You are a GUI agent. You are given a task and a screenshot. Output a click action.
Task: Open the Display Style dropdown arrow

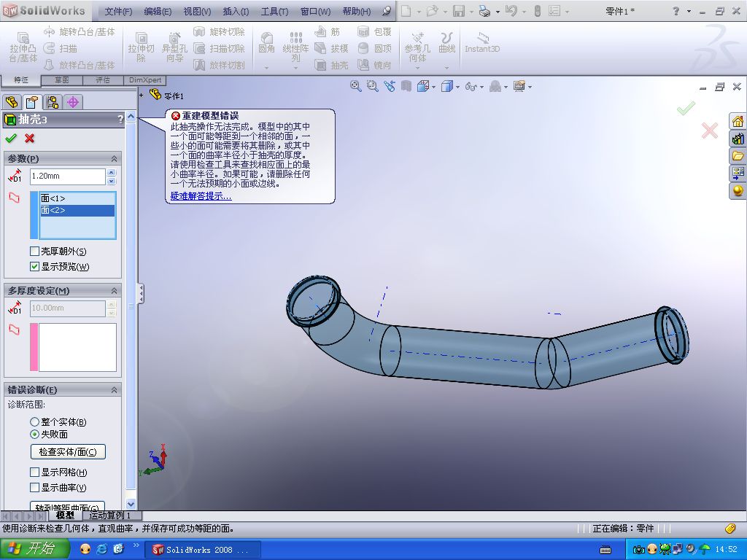tap(457, 87)
